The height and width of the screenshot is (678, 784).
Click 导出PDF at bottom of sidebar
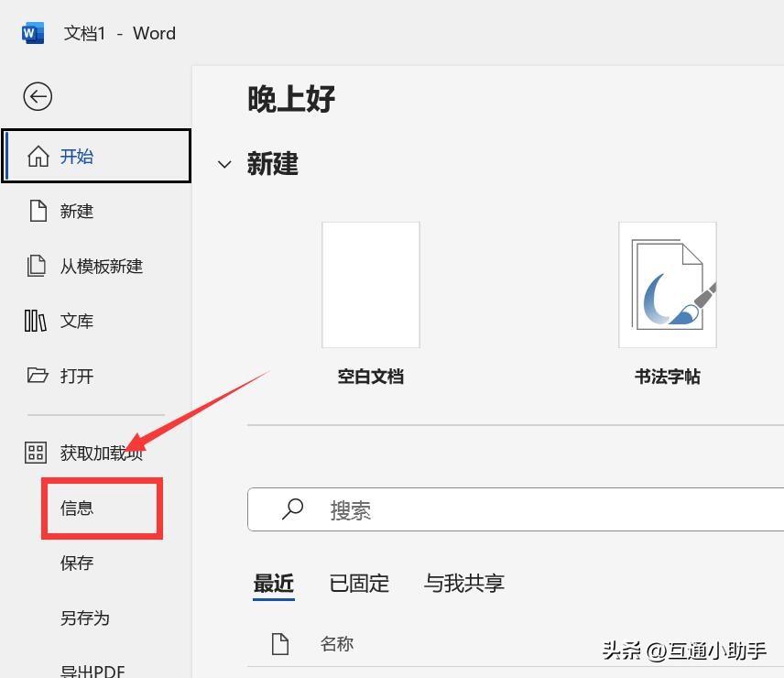tap(92, 670)
